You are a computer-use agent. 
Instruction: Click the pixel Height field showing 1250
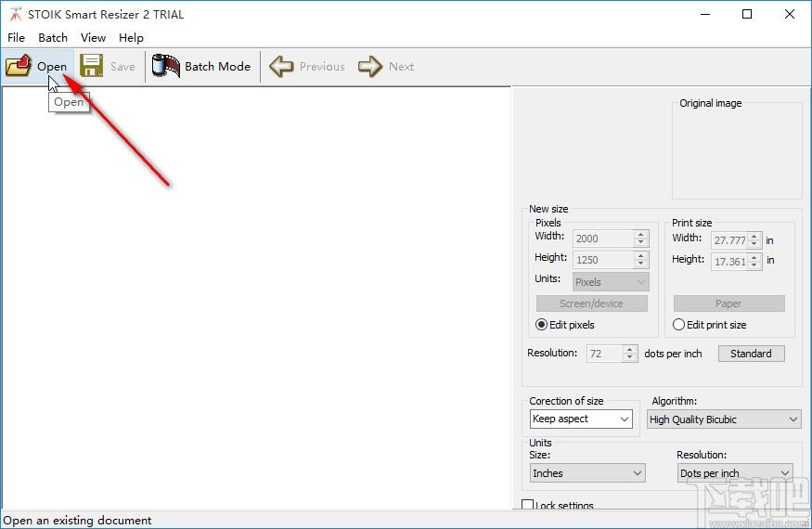(603, 260)
